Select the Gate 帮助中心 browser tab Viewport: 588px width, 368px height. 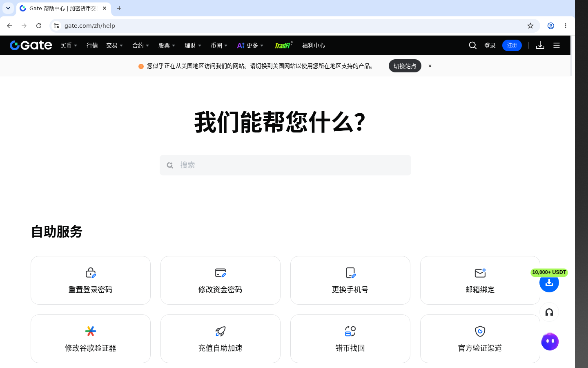64,8
